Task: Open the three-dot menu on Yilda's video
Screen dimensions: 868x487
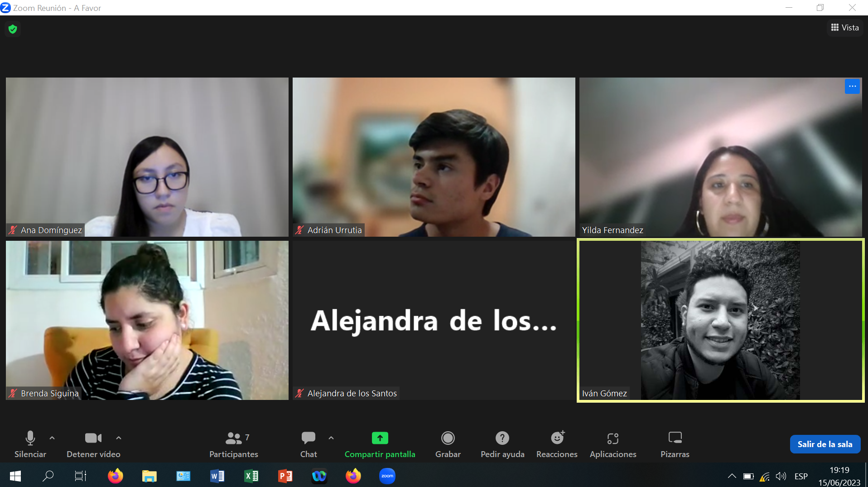Action: pos(852,86)
